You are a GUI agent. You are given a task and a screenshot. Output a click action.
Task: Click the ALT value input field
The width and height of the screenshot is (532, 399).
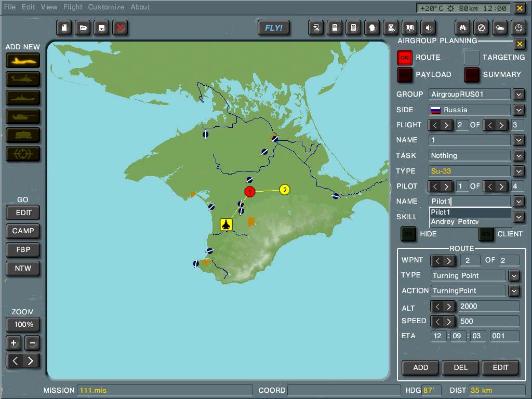(488, 307)
